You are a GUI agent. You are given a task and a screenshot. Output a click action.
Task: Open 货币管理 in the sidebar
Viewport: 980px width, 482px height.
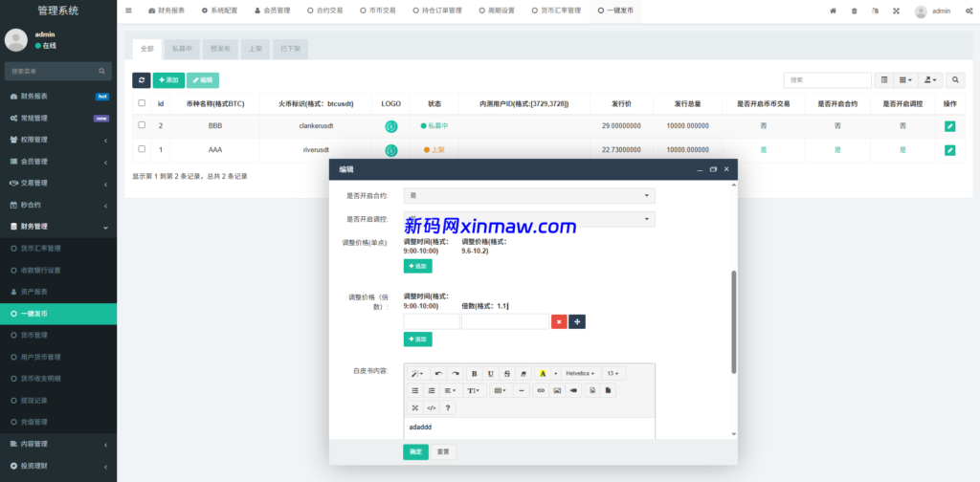[58, 336]
